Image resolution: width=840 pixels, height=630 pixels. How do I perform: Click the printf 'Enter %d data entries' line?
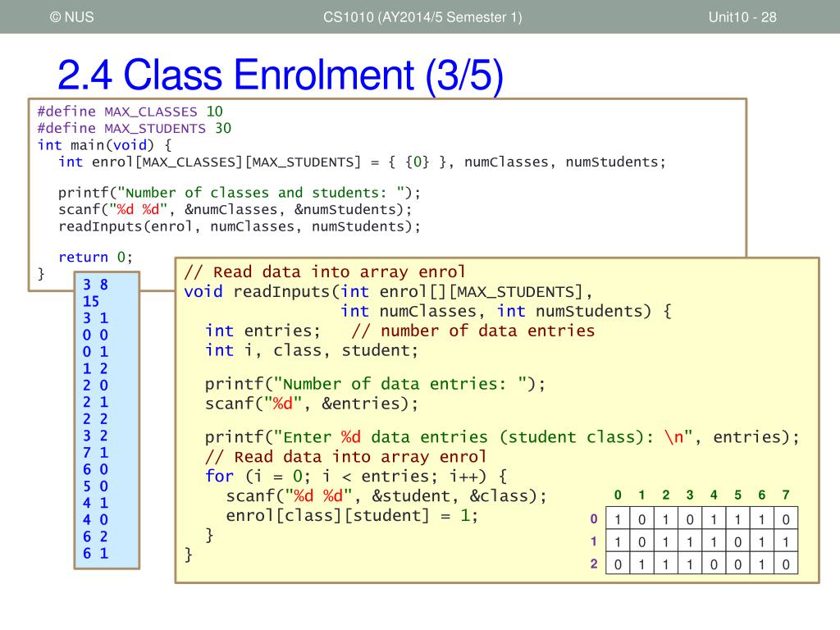(502, 437)
